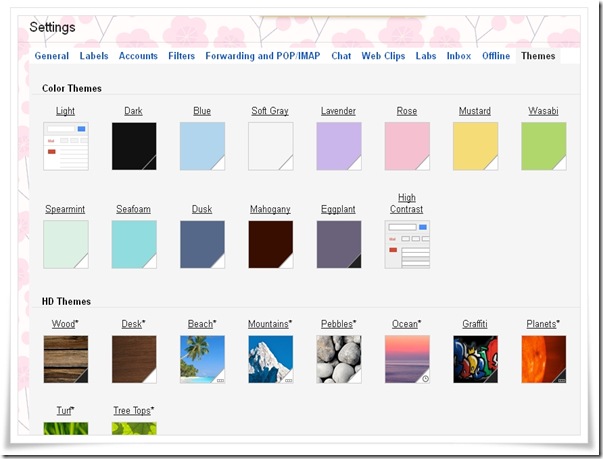Click the Ocean HD theme link

tap(406, 324)
